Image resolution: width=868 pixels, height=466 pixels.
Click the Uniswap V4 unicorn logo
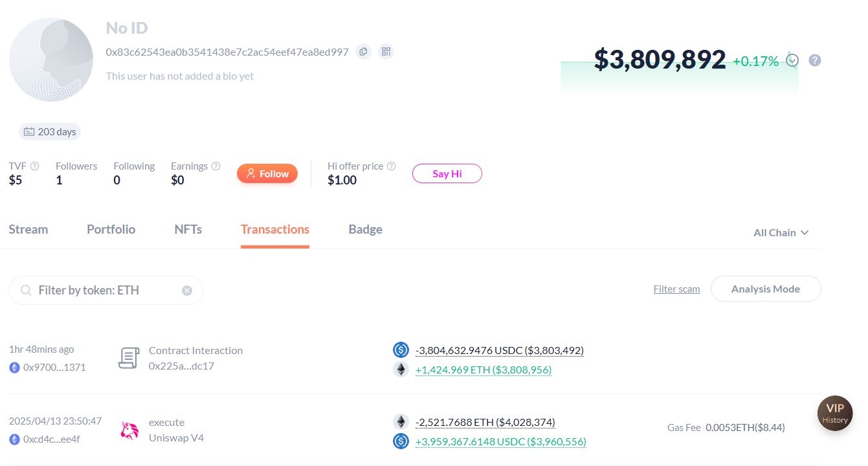tap(129, 430)
